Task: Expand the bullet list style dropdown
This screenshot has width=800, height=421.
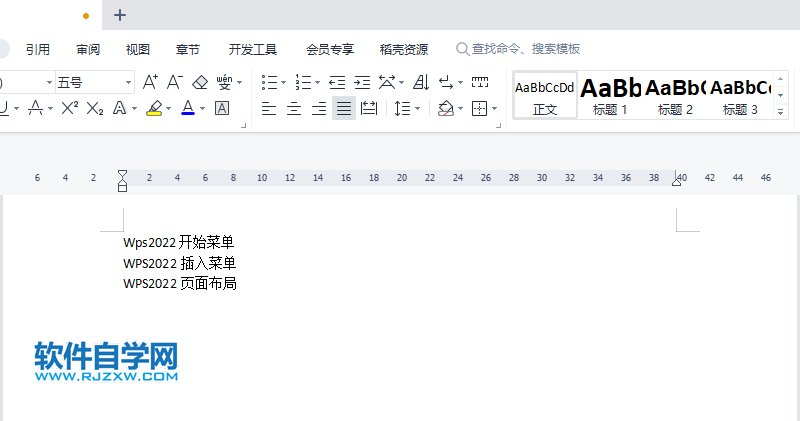Action: click(x=284, y=83)
